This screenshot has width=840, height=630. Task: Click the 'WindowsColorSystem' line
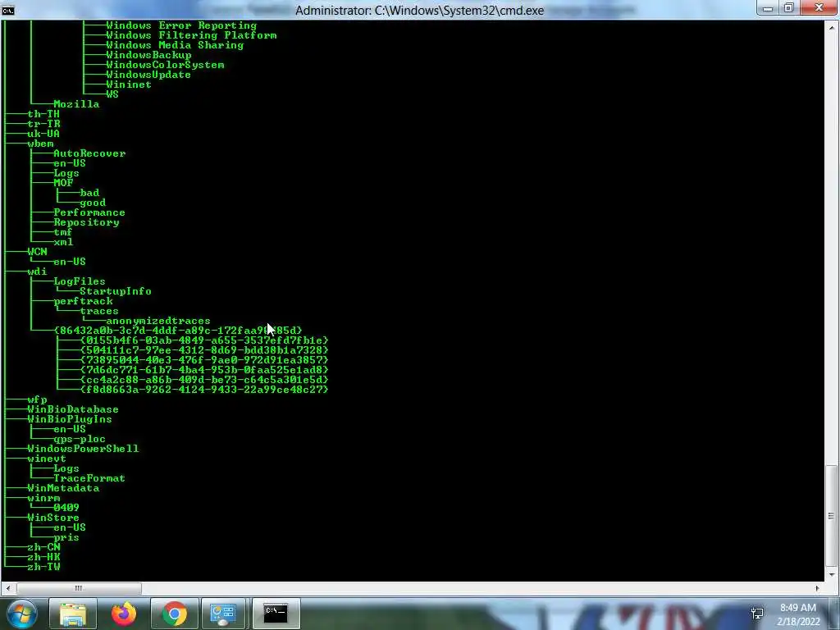point(165,65)
